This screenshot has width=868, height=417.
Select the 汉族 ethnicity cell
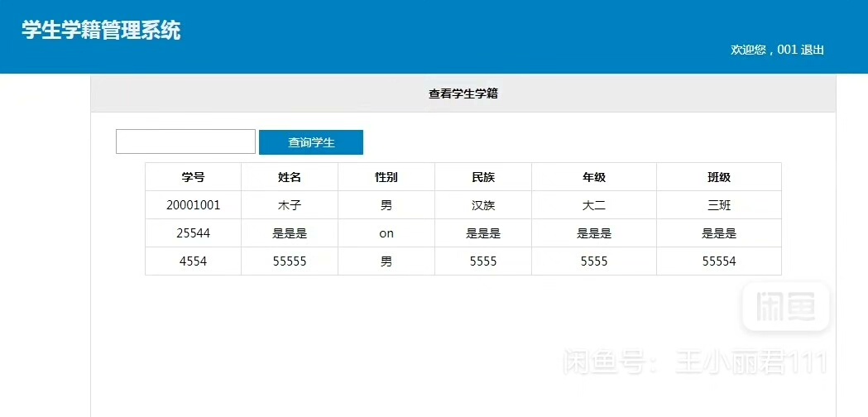pos(483,205)
